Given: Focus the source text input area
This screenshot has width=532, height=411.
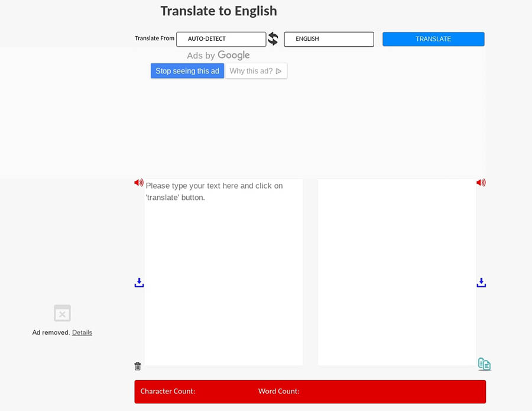Looking at the screenshot, I should [223, 272].
